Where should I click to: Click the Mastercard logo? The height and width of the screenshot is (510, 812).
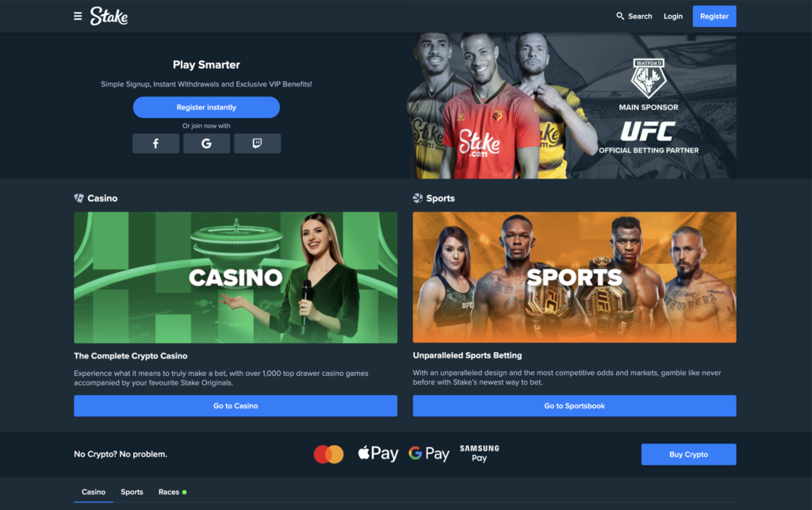click(x=328, y=454)
